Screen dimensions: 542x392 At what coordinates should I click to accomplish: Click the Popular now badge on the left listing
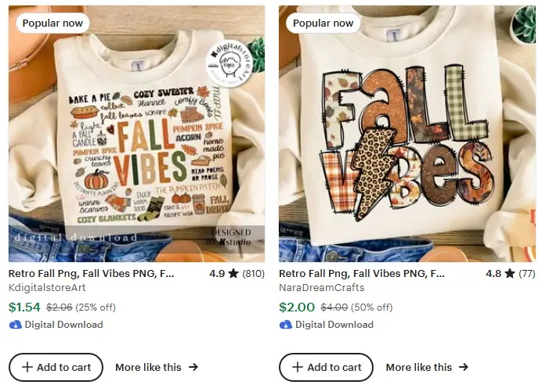pos(52,23)
